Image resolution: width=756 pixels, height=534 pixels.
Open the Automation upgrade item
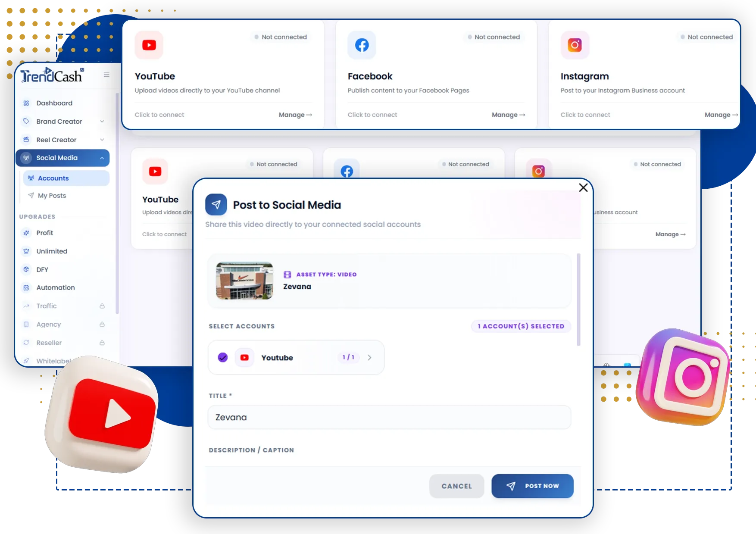click(x=62, y=287)
